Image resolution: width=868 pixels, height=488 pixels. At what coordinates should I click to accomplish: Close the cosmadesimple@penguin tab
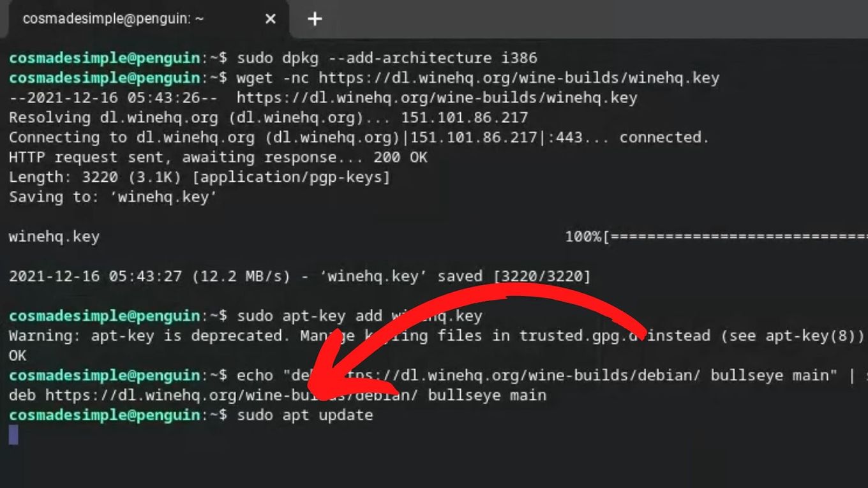[270, 19]
